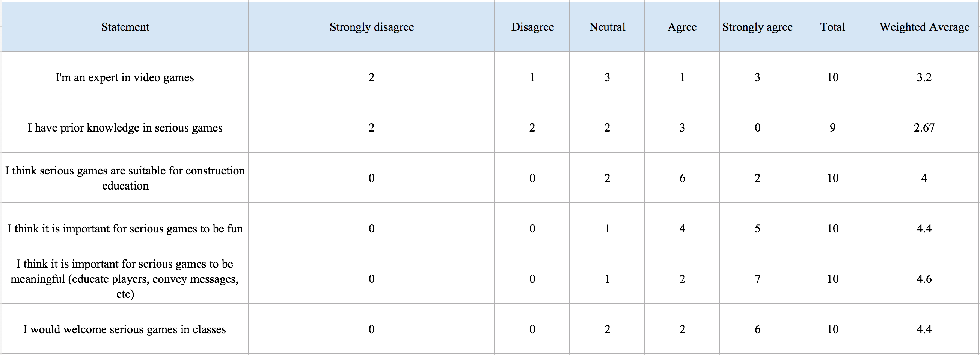Click the Disagree column header
The width and height of the screenshot is (980, 355).
pyautogui.click(x=532, y=27)
